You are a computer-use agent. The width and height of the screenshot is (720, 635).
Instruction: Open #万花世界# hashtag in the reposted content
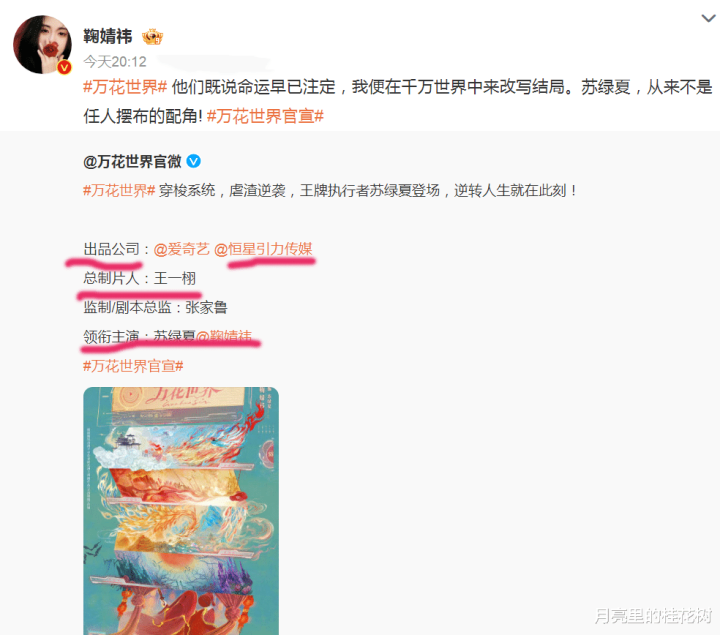(119, 190)
